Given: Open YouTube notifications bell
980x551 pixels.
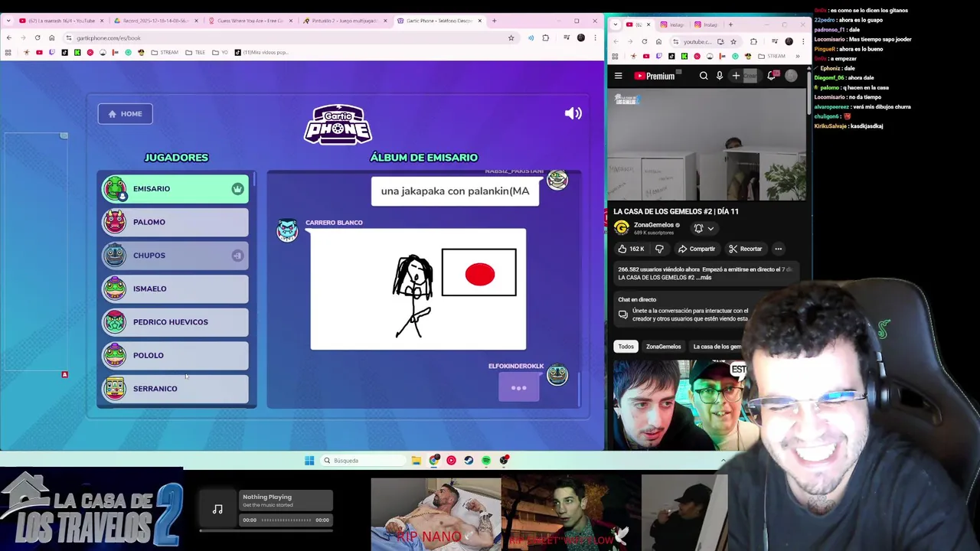Looking at the screenshot, I should [772, 76].
